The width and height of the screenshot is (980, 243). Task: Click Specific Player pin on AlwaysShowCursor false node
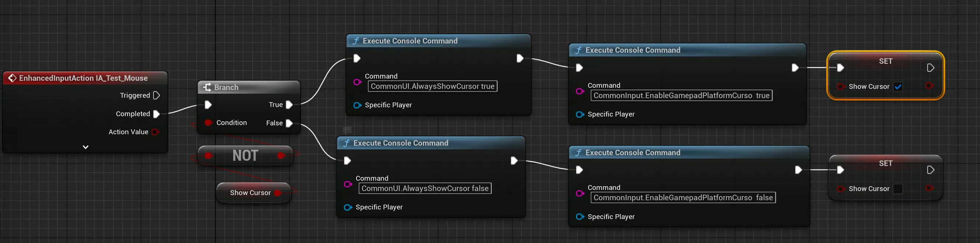coord(347,207)
